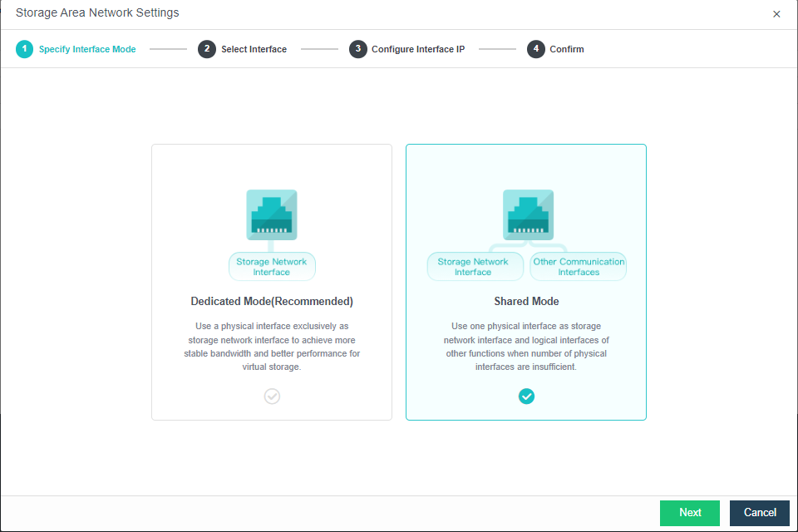Click step 4 circle number icon
This screenshot has width=798, height=532.
click(535, 49)
